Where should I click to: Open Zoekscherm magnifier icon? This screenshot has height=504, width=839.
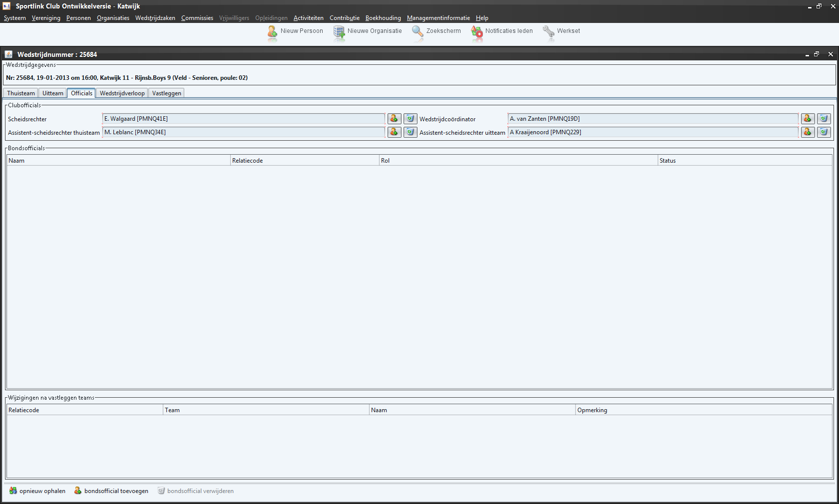[418, 31]
